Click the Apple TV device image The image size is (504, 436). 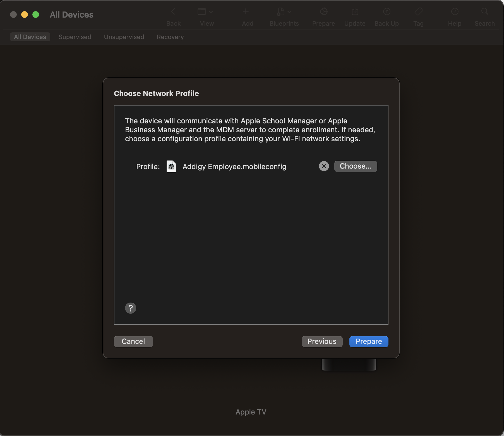[x=349, y=365]
